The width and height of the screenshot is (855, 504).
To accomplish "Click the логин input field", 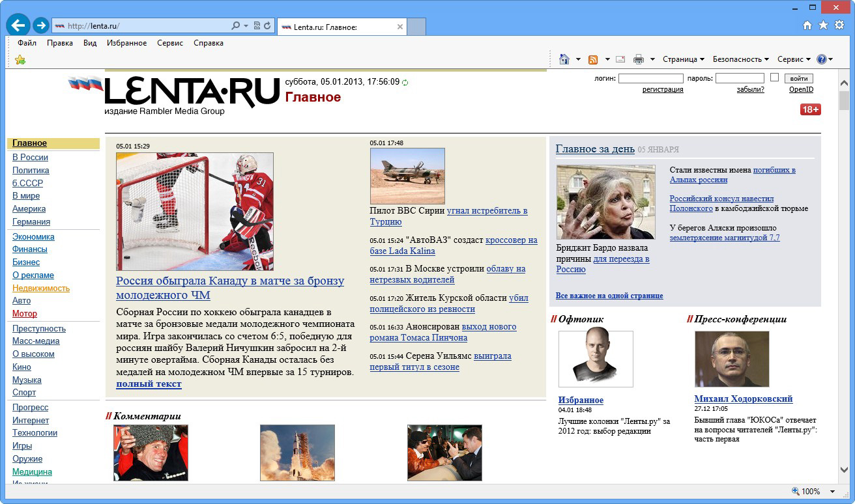I will click(650, 78).
